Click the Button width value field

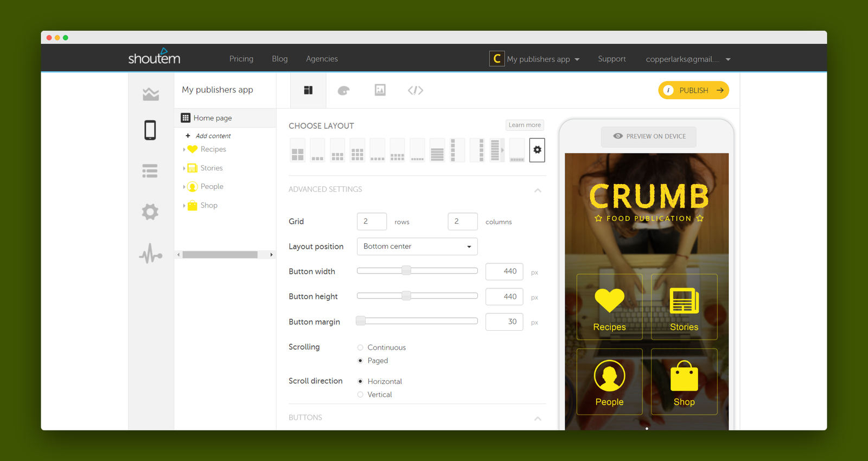[505, 271]
